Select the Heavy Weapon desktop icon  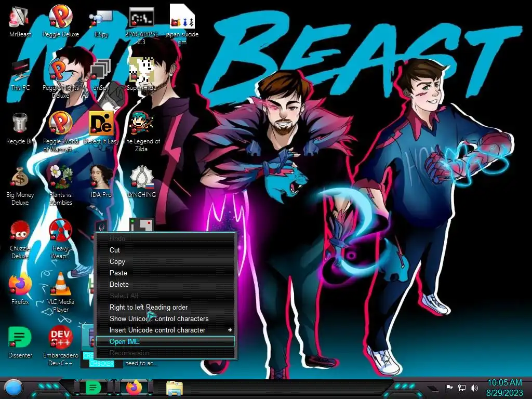pos(60,240)
